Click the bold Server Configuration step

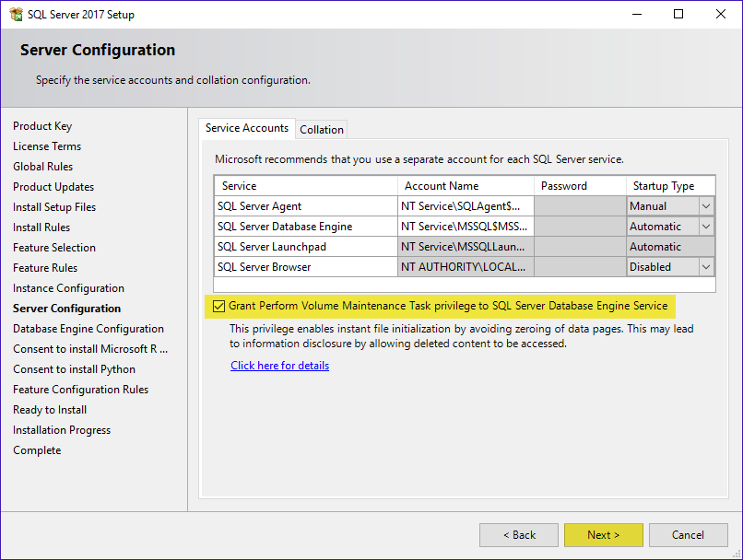tap(66, 309)
